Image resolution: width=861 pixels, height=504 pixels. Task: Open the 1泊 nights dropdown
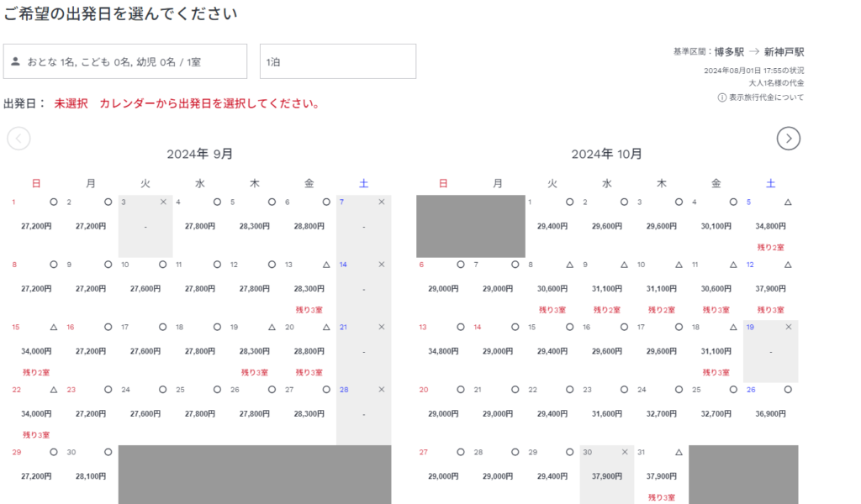tap(338, 61)
